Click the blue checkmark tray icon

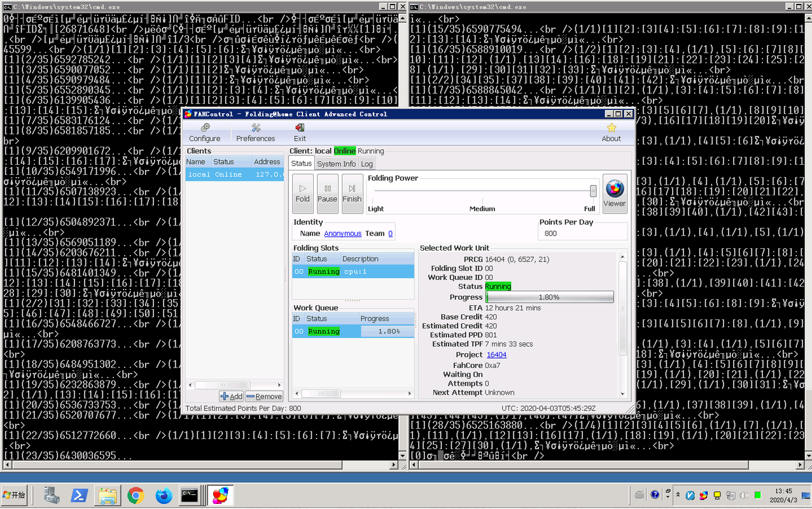690,495
